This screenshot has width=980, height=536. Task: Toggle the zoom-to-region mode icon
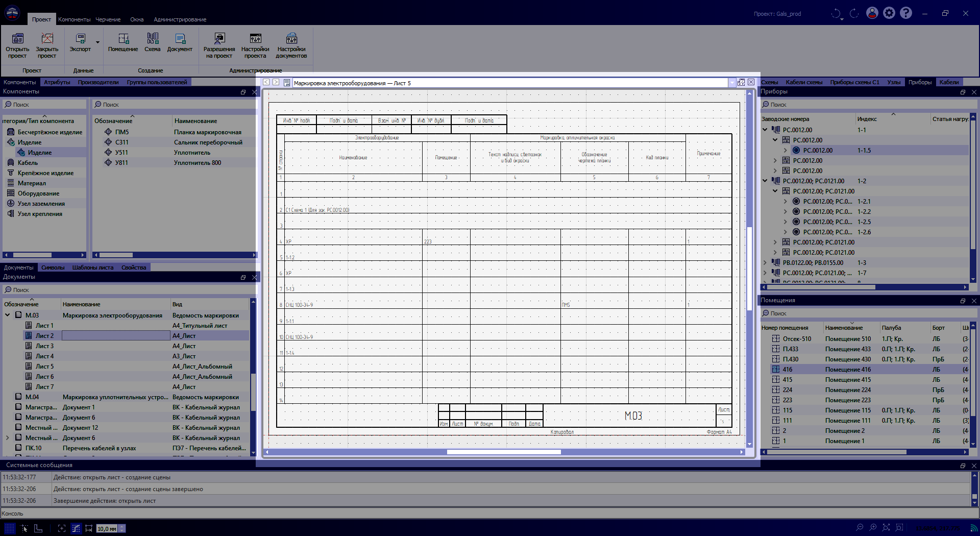coord(900,528)
